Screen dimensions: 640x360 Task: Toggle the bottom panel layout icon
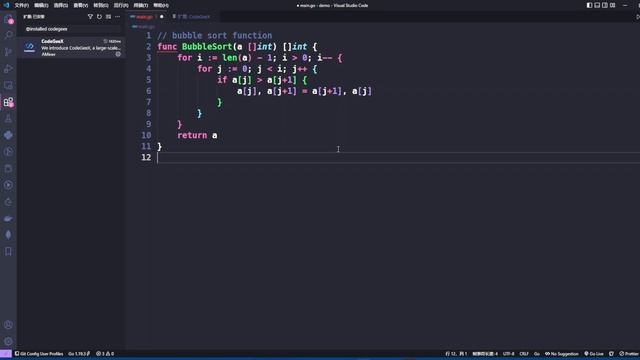(x=597, y=5)
